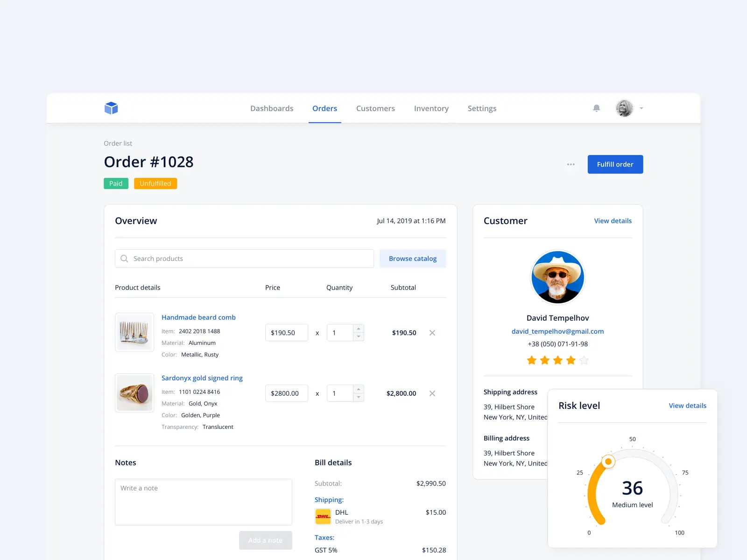The image size is (747, 560).
Task: Click the Browse catalog button
Action: point(413,259)
